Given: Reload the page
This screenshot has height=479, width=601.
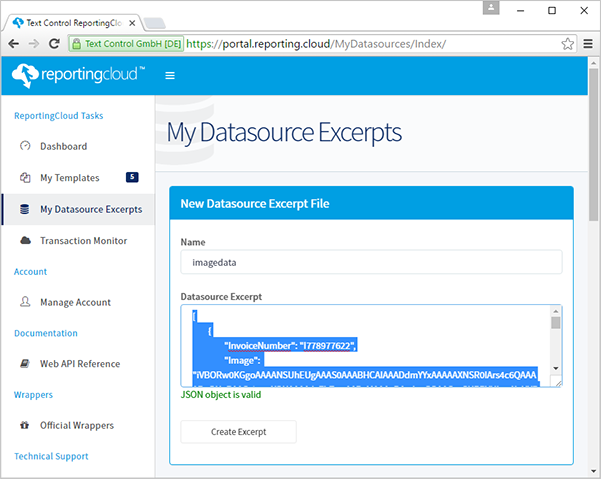Looking at the screenshot, I should (x=54, y=44).
